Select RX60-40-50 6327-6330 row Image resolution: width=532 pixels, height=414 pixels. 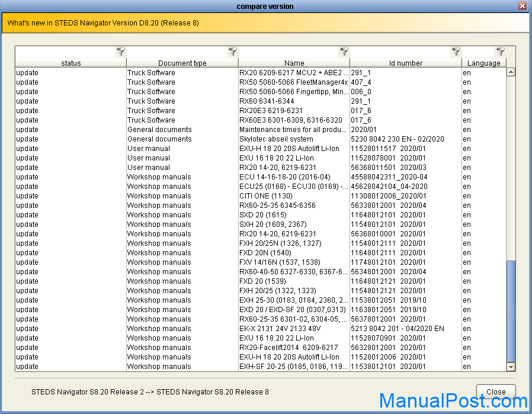tap(261, 272)
